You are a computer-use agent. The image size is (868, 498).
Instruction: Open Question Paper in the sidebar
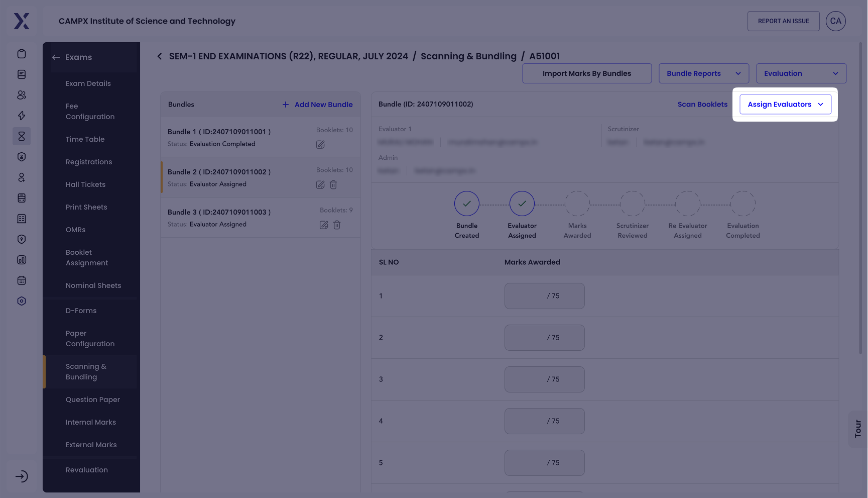click(93, 400)
